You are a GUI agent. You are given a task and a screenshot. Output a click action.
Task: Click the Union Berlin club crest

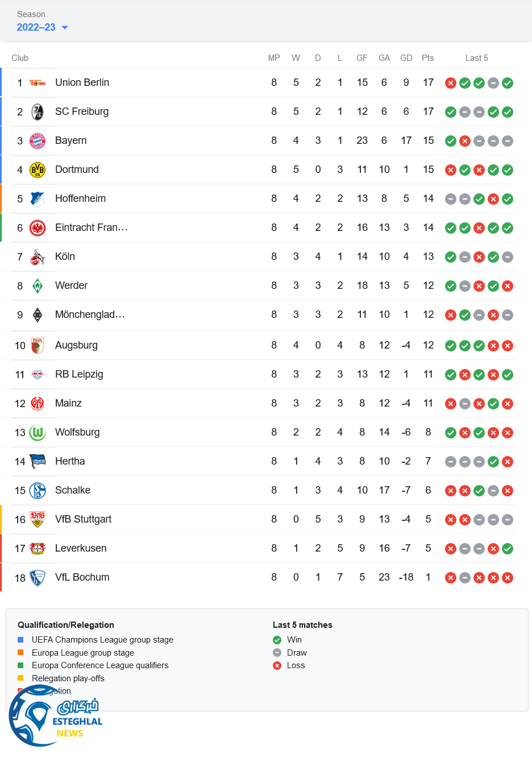(x=38, y=83)
